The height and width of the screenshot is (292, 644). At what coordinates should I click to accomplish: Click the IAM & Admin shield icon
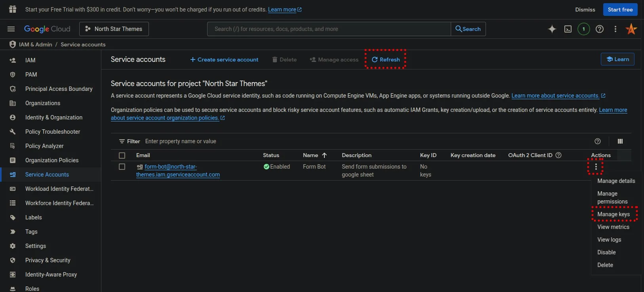tap(13, 44)
